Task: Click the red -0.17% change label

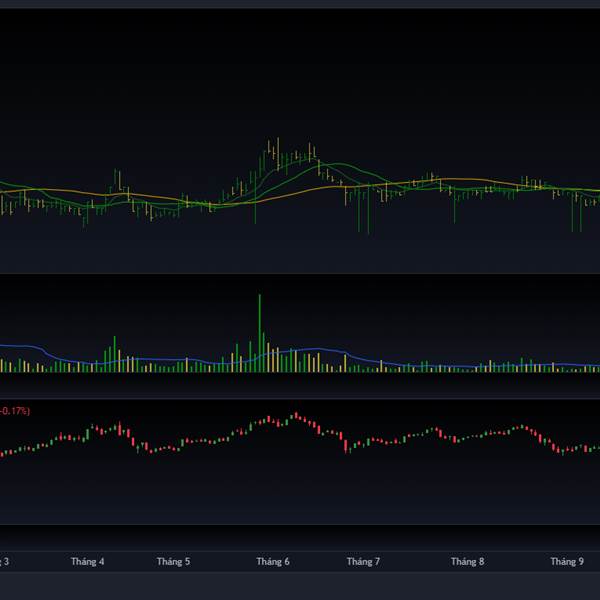Action: pos(14,411)
